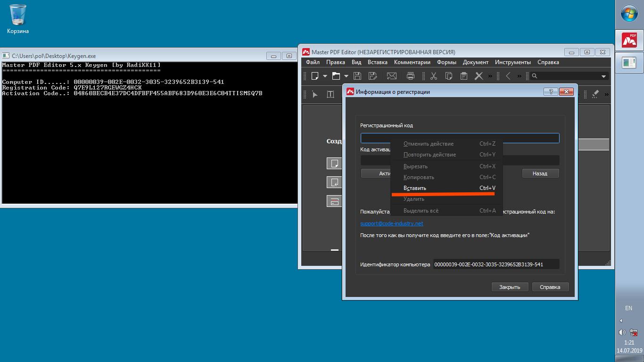Expand the New document dropdown arrow
The image size is (644, 362).
pos(325,76)
